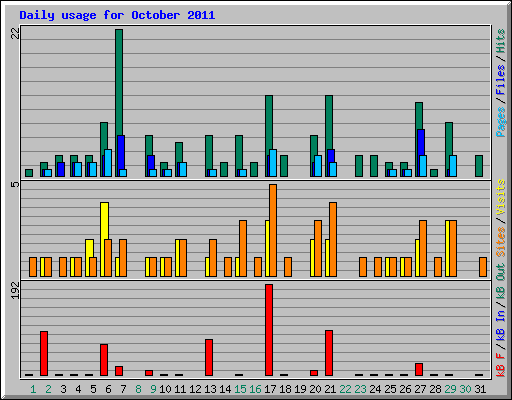Click the day label '1' on the x-axis
Viewport: 512px width, 400px height.
click(x=33, y=389)
